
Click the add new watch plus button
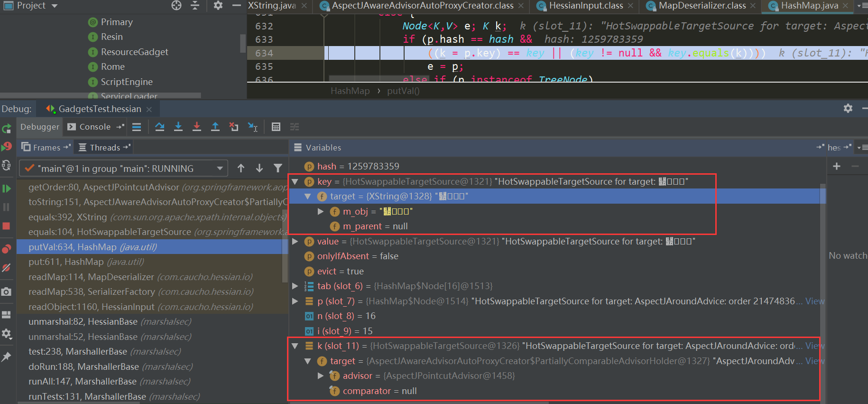click(x=837, y=166)
